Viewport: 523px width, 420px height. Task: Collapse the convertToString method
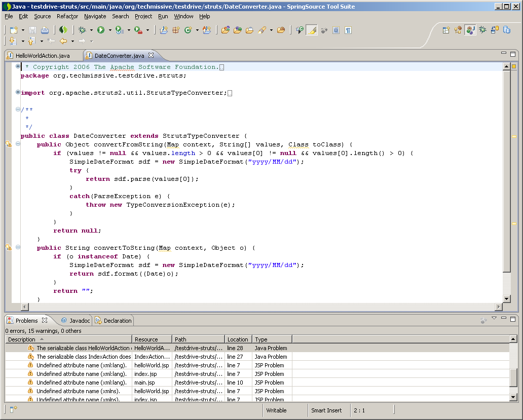[18, 247]
